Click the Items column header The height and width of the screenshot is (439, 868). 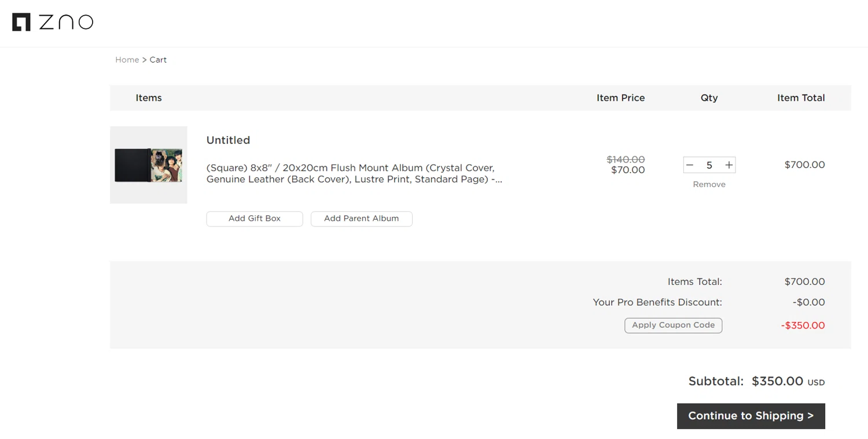(x=149, y=98)
